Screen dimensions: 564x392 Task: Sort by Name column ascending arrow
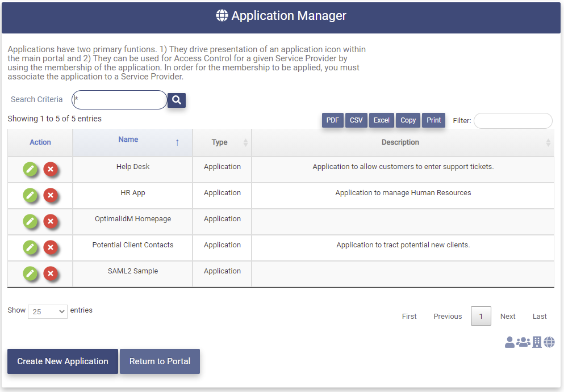coord(177,142)
